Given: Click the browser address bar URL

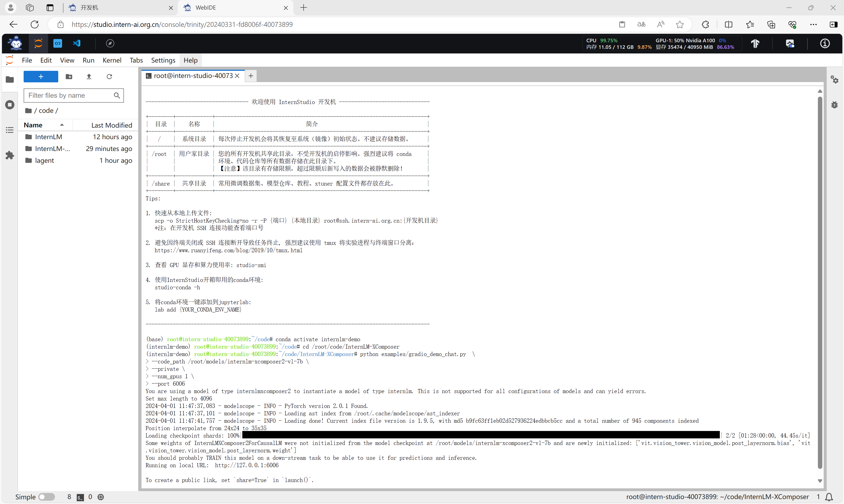Looking at the screenshot, I should point(182,24).
